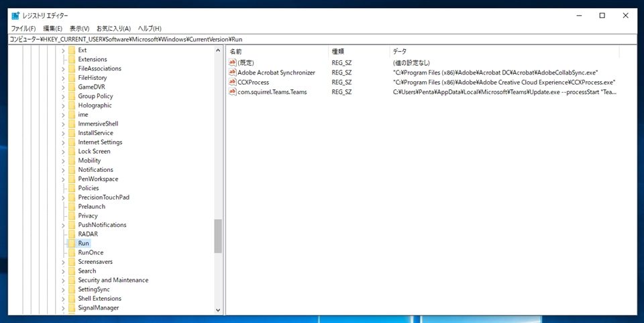Select the Adobe Acrobat Synchronizer value name
This screenshot has width=644, height=323.
click(276, 73)
